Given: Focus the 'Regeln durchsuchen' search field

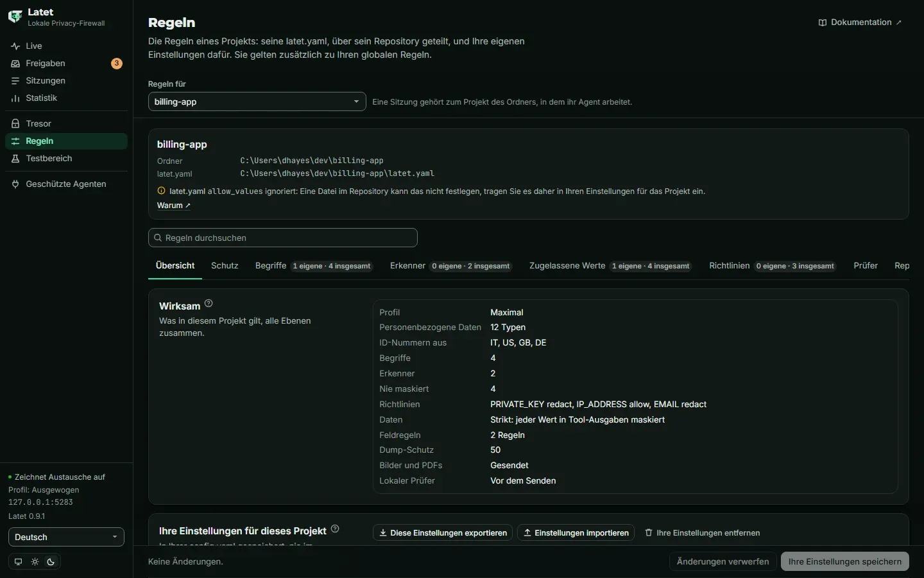Looking at the screenshot, I should 283,238.
